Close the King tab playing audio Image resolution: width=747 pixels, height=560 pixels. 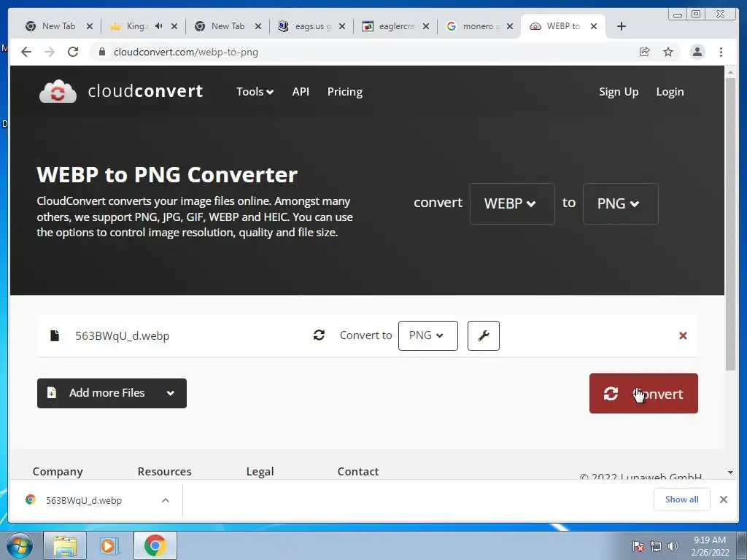pos(174,26)
